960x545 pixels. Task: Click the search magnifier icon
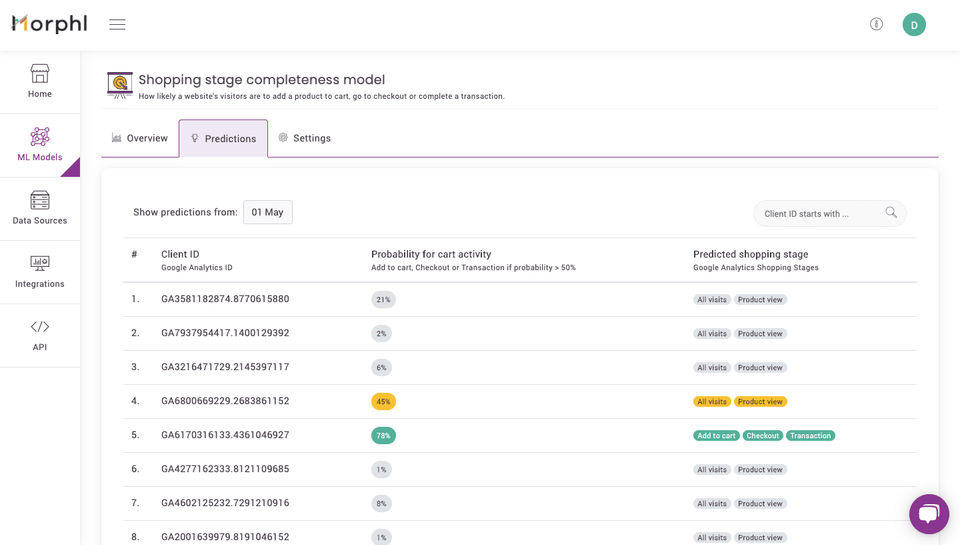pos(891,213)
